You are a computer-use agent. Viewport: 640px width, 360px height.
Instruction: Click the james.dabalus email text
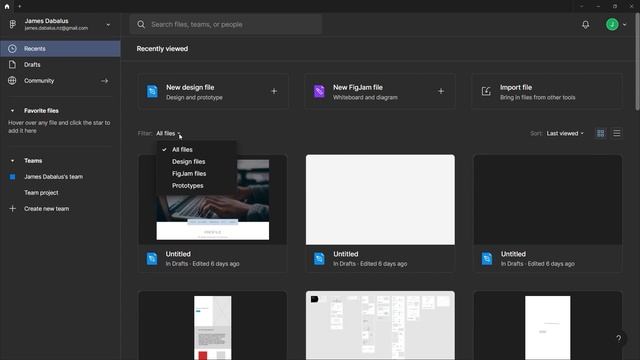(x=56, y=28)
